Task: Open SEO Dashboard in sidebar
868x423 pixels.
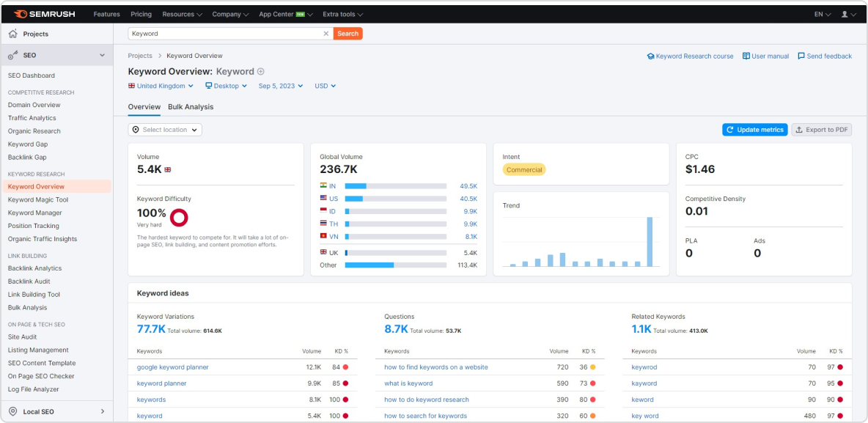Action: coord(32,76)
